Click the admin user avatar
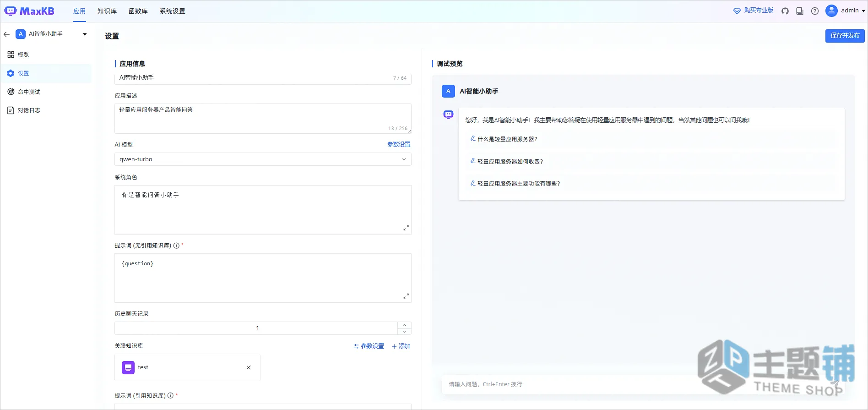 coord(831,11)
